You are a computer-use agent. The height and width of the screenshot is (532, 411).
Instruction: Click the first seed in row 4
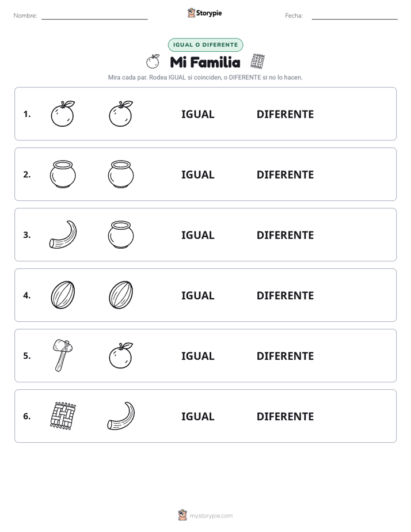point(63,295)
